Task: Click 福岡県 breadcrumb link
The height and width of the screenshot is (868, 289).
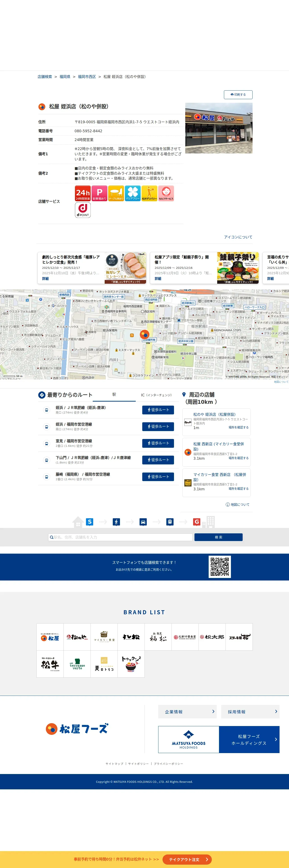Action: (65, 77)
